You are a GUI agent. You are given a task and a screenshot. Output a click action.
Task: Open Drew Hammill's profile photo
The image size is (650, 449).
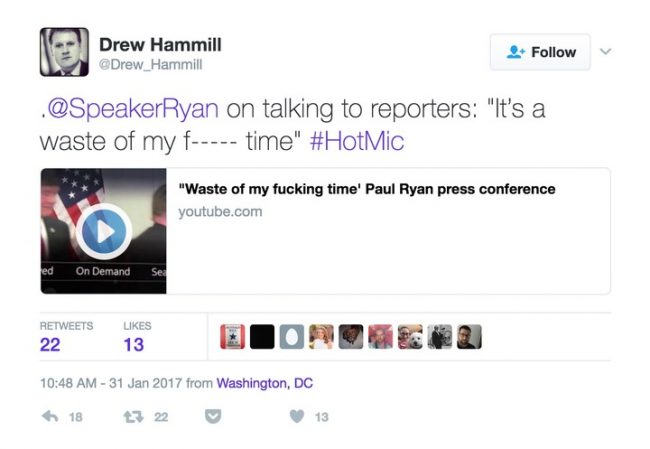click(64, 52)
